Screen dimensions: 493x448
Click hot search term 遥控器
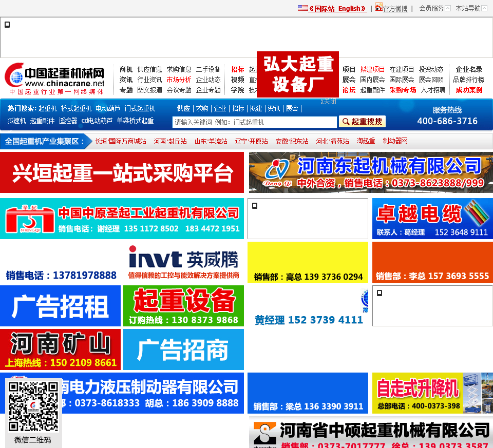tap(68, 121)
